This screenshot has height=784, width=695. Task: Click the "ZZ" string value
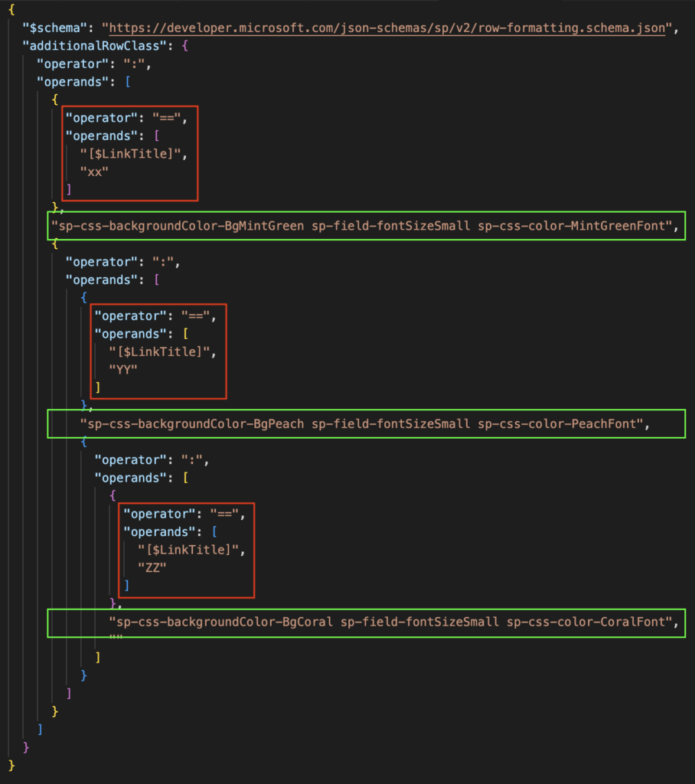[152, 568]
